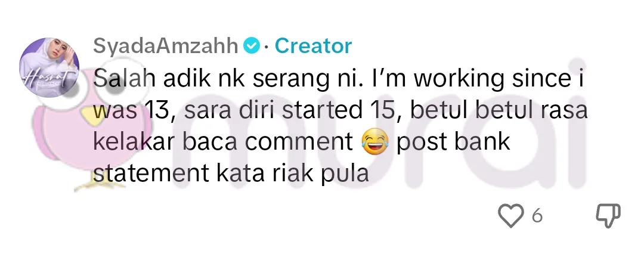Click the words 'post bank' after the emoji
Screen dimensions: 644x263
(x=453, y=143)
